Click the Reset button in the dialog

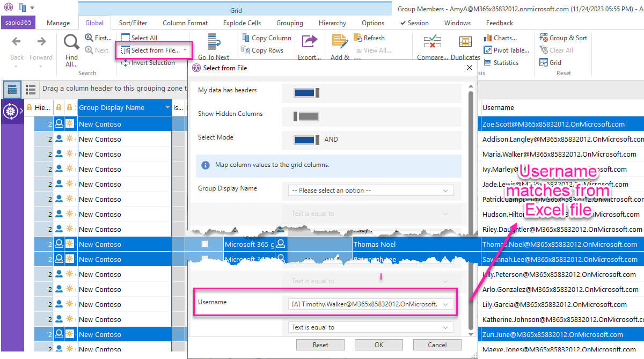[320, 345]
